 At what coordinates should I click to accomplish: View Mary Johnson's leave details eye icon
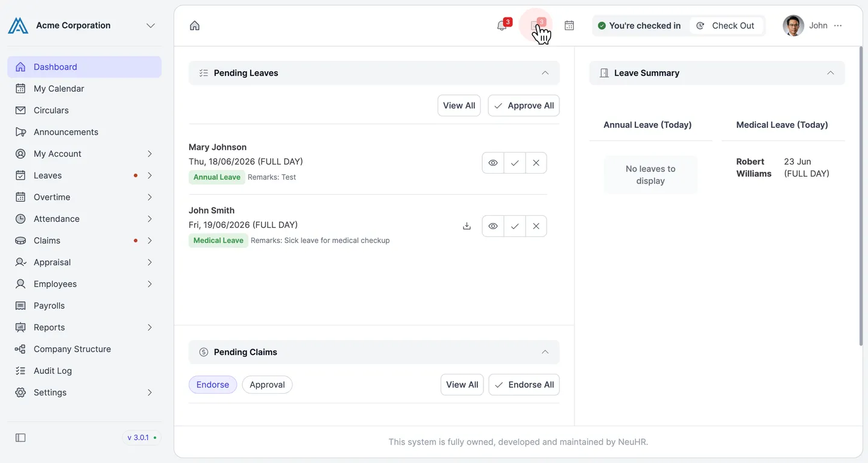click(493, 163)
